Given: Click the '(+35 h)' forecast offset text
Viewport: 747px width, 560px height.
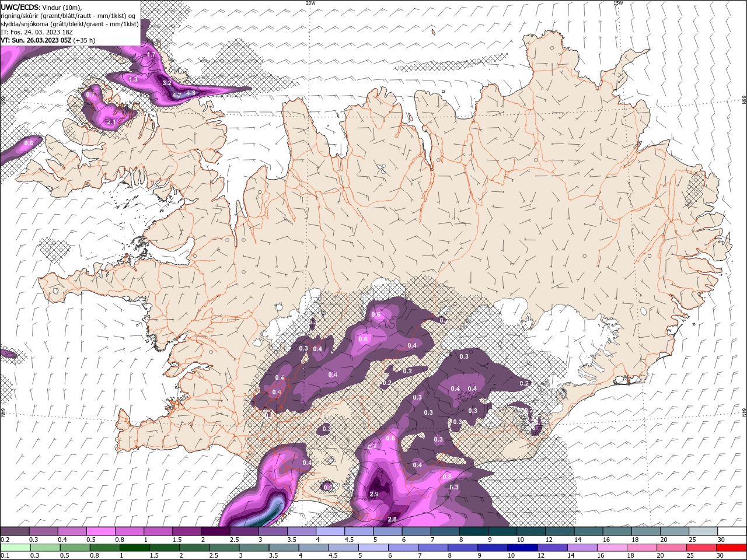Looking at the screenshot, I should coord(85,40).
